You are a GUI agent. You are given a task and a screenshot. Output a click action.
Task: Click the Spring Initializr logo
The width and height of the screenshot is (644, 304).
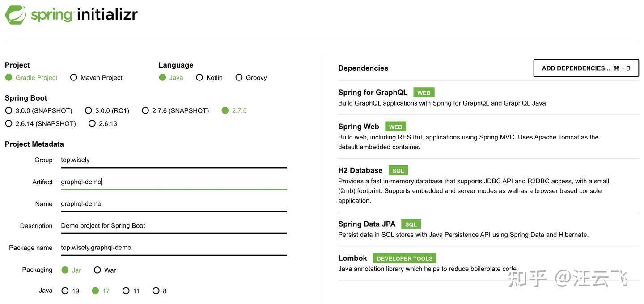point(72,14)
